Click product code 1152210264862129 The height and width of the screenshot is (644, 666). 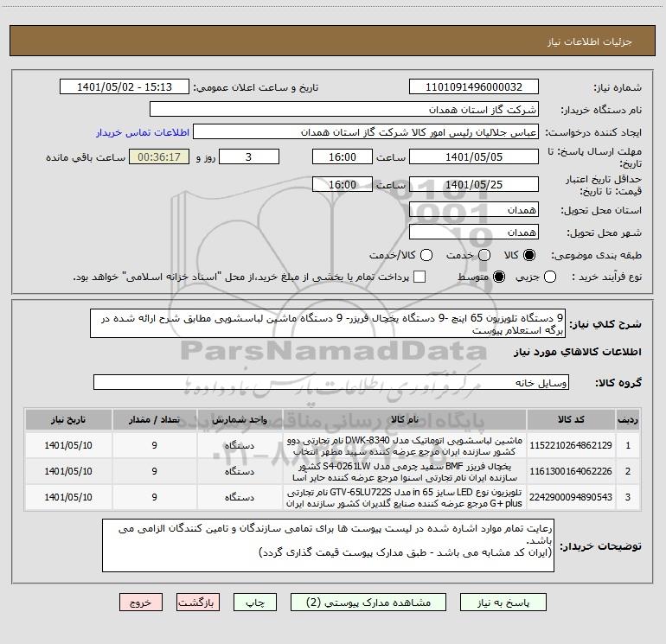pos(571,445)
